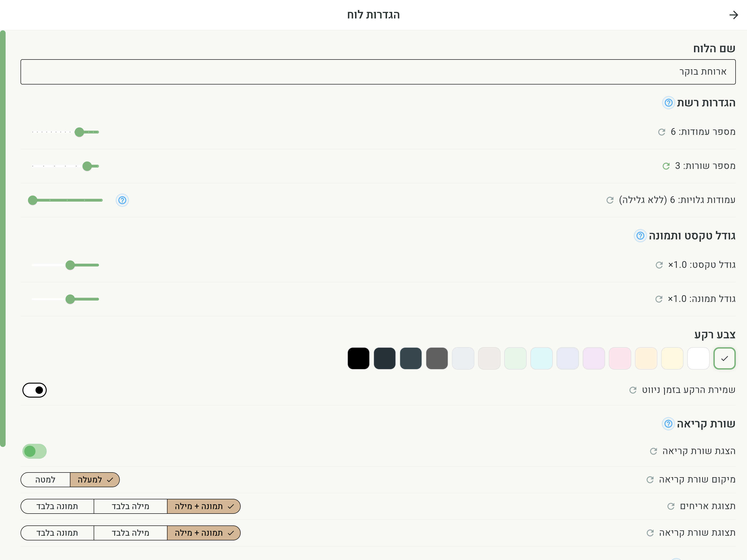This screenshot has width=747, height=560.
Task: Reset the מיקום שורת קריאה setting
Action: (650, 480)
